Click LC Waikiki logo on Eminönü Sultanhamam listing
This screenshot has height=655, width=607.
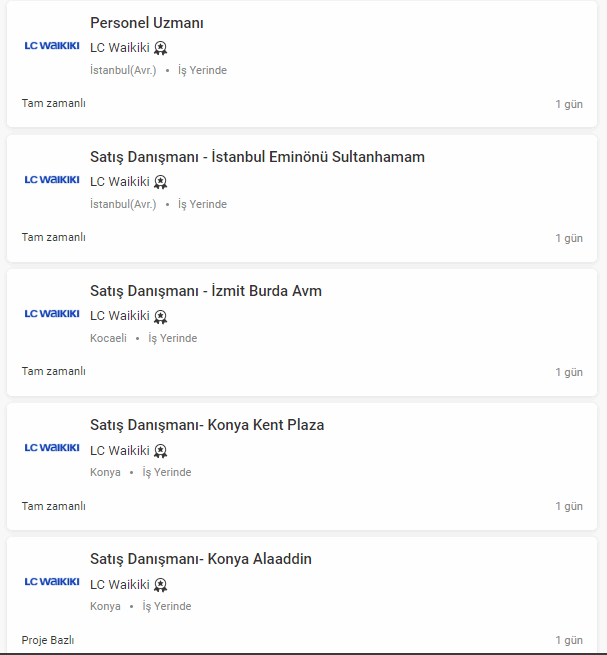[x=52, y=180]
